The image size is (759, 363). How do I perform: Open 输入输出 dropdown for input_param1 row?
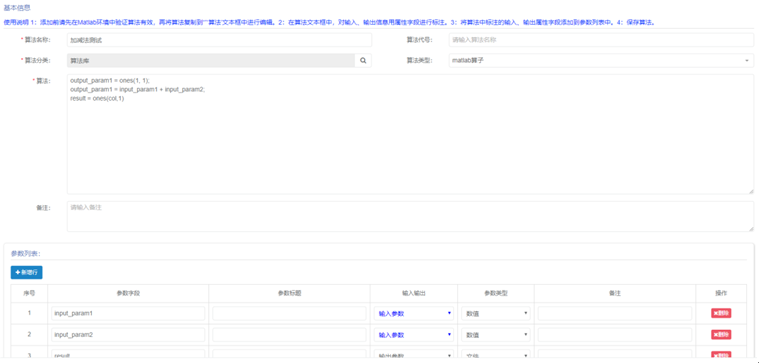(414, 313)
